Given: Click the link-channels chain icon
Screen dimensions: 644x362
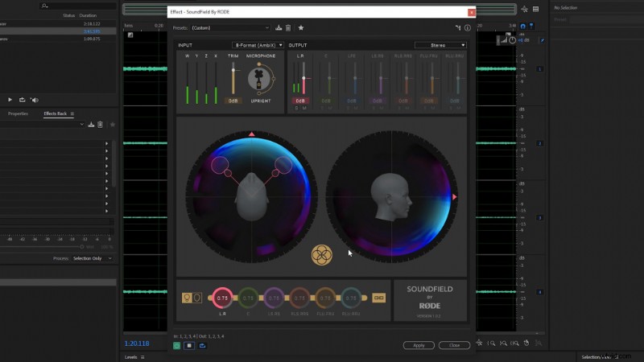Looking at the screenshot, I should [x=378, y=298].
